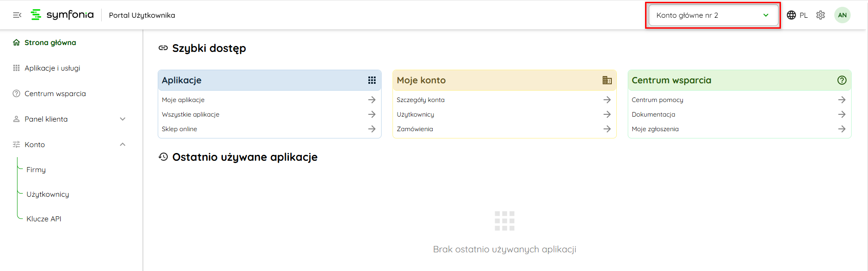Open the AN user avatar menu

click(842, 15)
